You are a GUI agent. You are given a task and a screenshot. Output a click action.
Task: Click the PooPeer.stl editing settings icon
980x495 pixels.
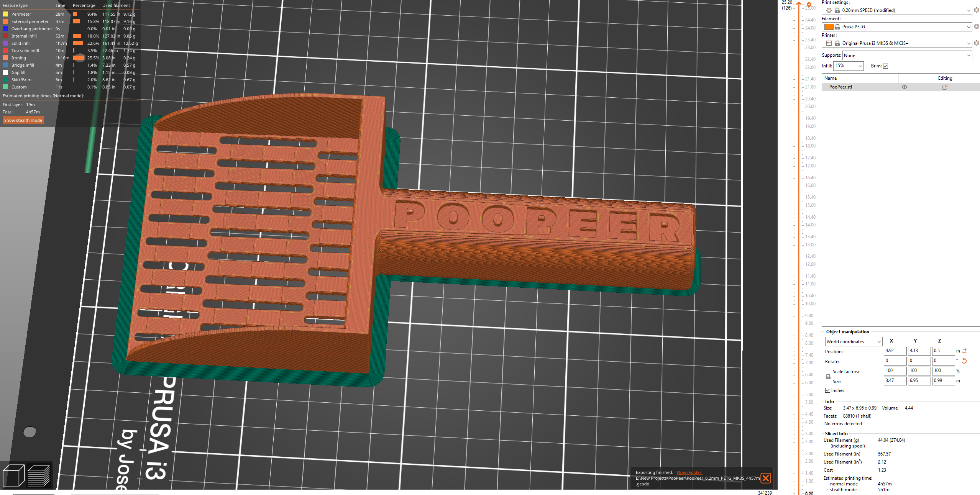[945, 87]
